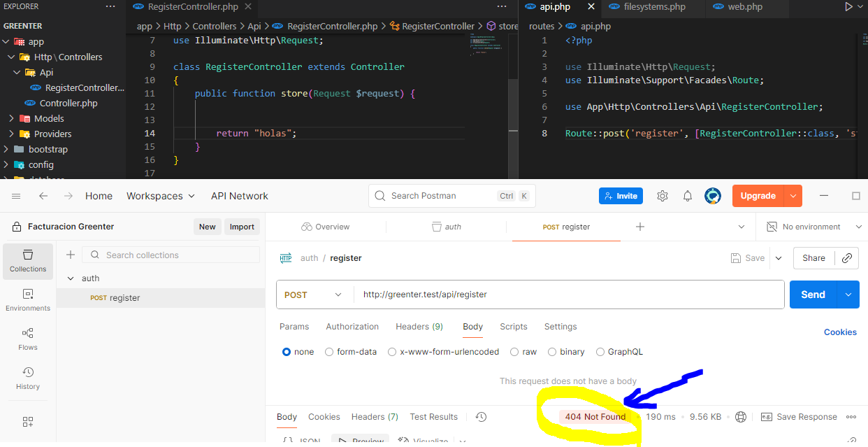Open the Environments sidebar section
Screen dimensions: 868x447
28,300
